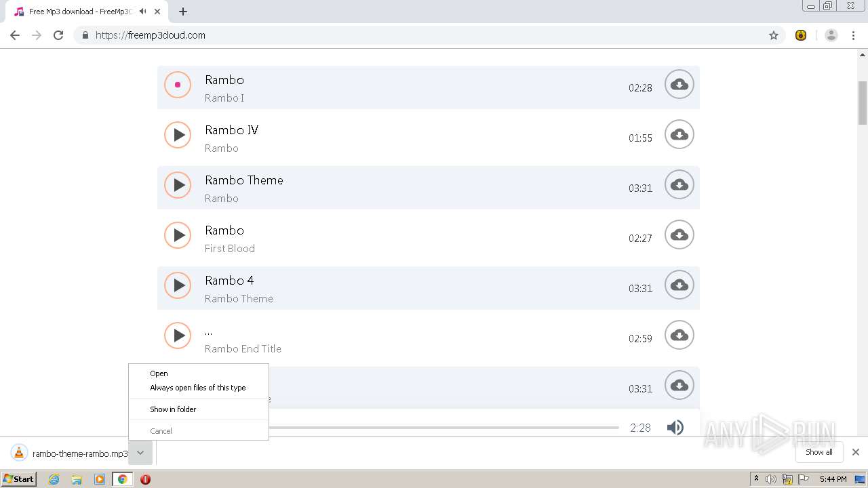The height and width of the screenshot is (488, 868).
Task: Download the Rambo First Blood track
Action: pyautogui.click(x=679, y=235)
